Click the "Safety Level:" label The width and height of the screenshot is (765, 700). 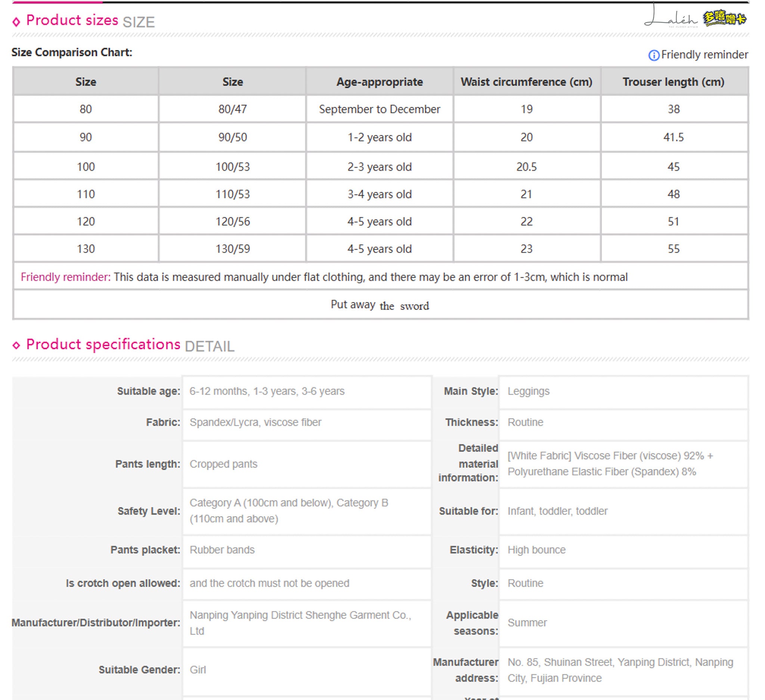pyautogui.click(x=149, y=511)
